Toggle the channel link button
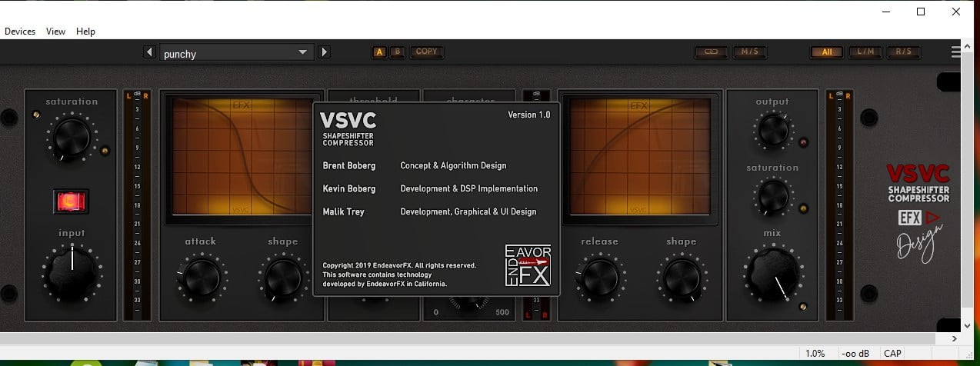980x366 pixels. pos(711,52)
